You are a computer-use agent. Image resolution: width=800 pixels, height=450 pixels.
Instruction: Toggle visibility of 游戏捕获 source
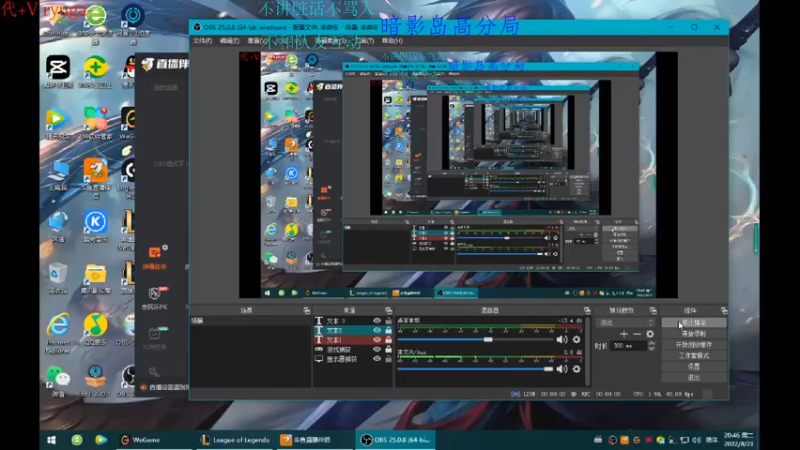377,350
